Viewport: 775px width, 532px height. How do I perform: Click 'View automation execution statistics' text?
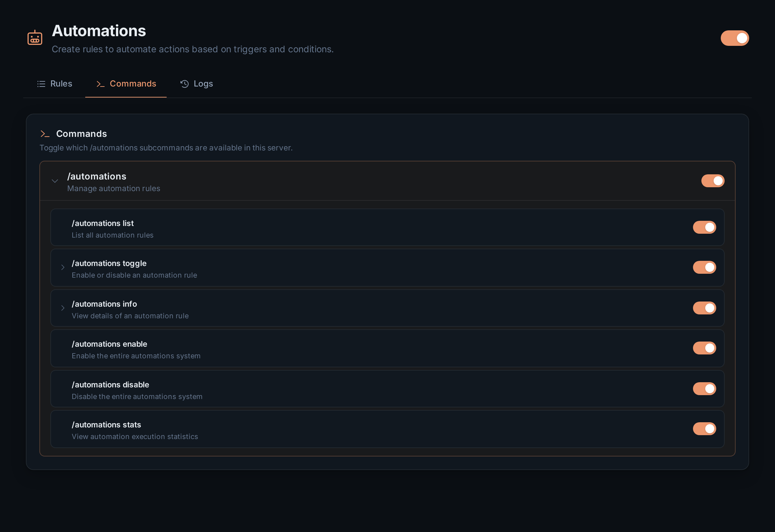[135, 437]
